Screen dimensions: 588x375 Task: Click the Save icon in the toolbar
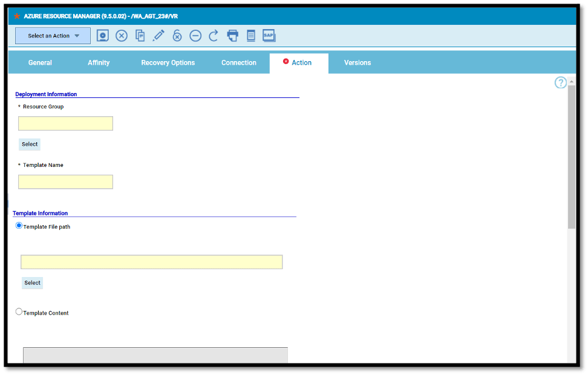coord(102,35)
